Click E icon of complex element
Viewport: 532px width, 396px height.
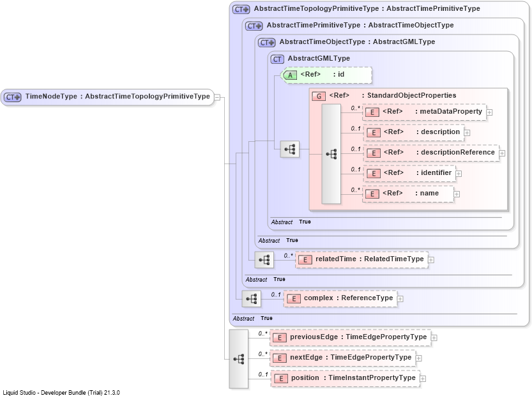(x=294, y=299)
